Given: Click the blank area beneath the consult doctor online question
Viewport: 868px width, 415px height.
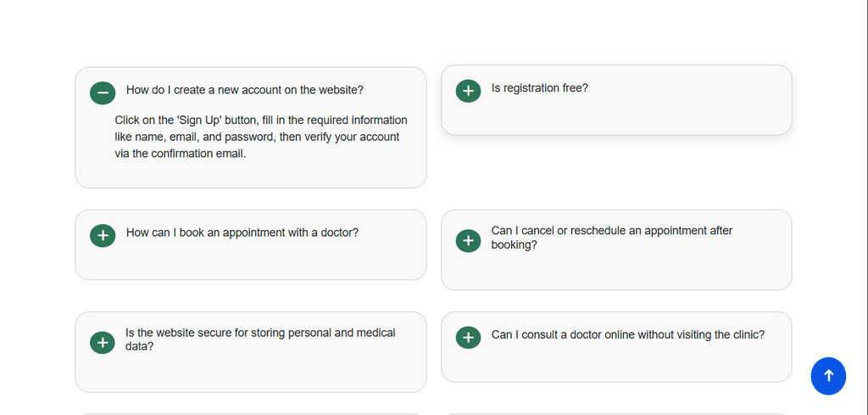Looking at the screenshot, I should click(616, 365).
